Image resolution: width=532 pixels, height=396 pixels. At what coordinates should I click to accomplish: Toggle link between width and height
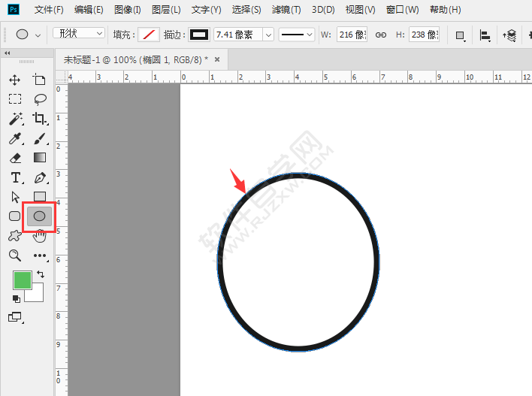click(381, 35)
